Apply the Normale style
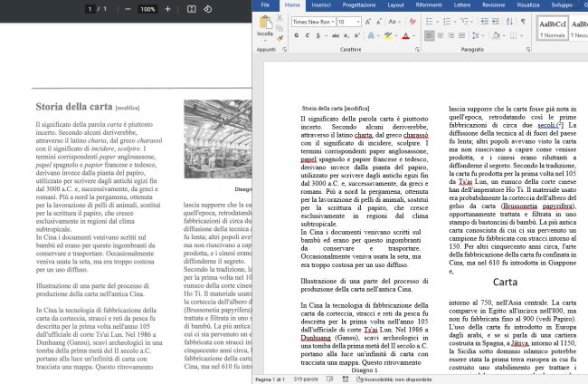 click(x=553, y=28)
